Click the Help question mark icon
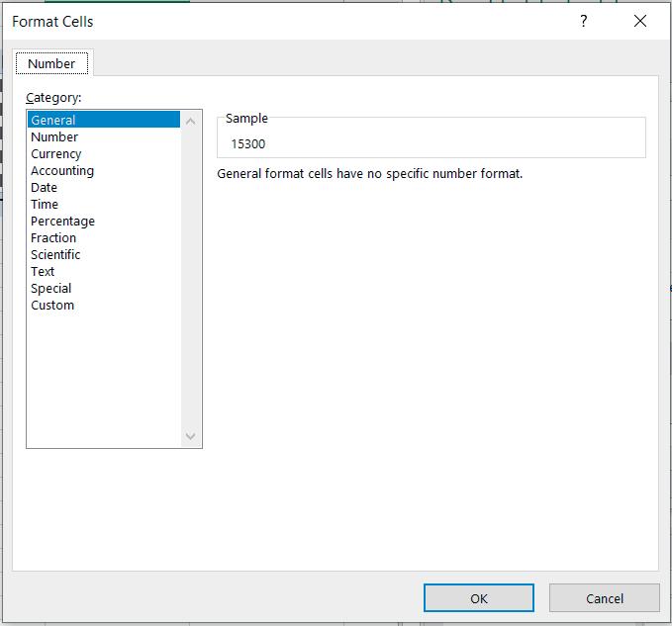Image resolution: width=672 pixels, height=626 pixels. click(x=583, y=21)
